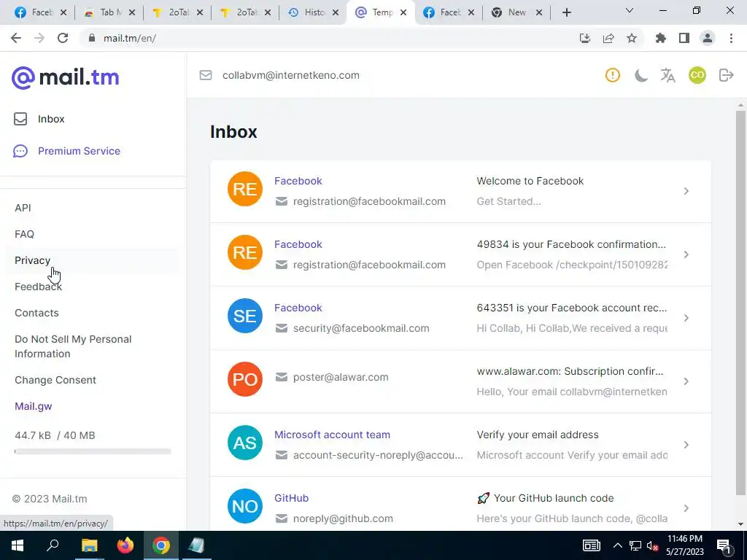
Task: Open the alawar.com subscription confirmation email
Action: pyautogui.click(x=460, y=381)
